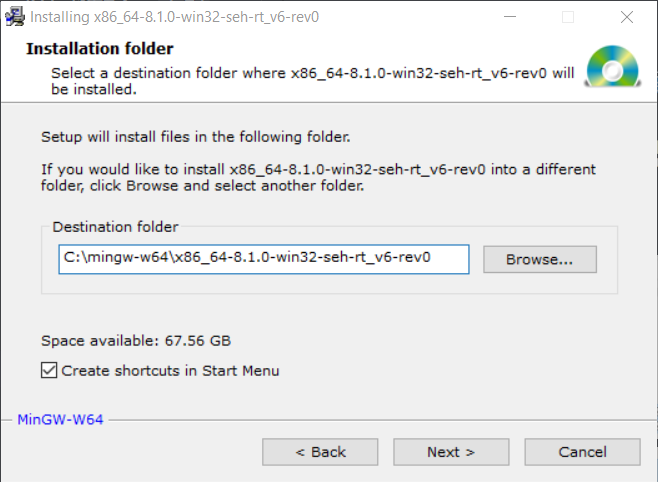Click the 'Create shortcuts in Start Menu' label

tap(170, 371)
